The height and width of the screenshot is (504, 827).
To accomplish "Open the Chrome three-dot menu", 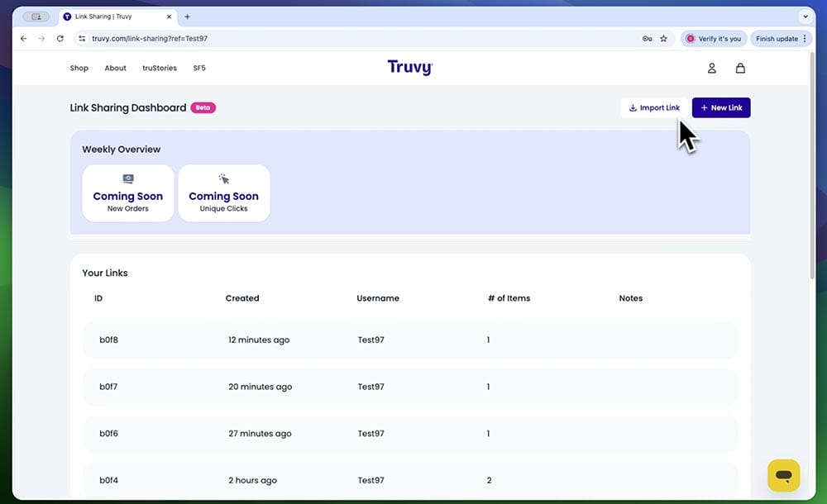I will tap(805, 39).
